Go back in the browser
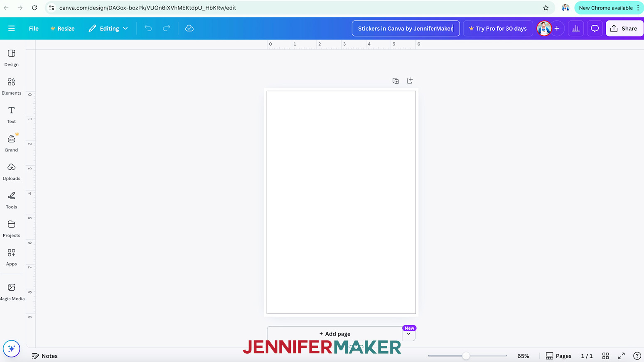The width and height of the screenshot is (644, 362). tap(6, 7)
